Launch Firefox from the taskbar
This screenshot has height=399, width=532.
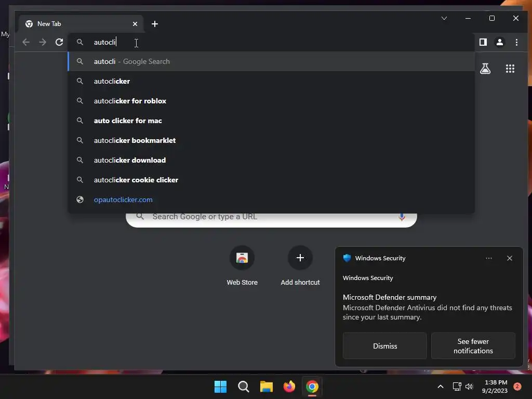coord(289,387)
